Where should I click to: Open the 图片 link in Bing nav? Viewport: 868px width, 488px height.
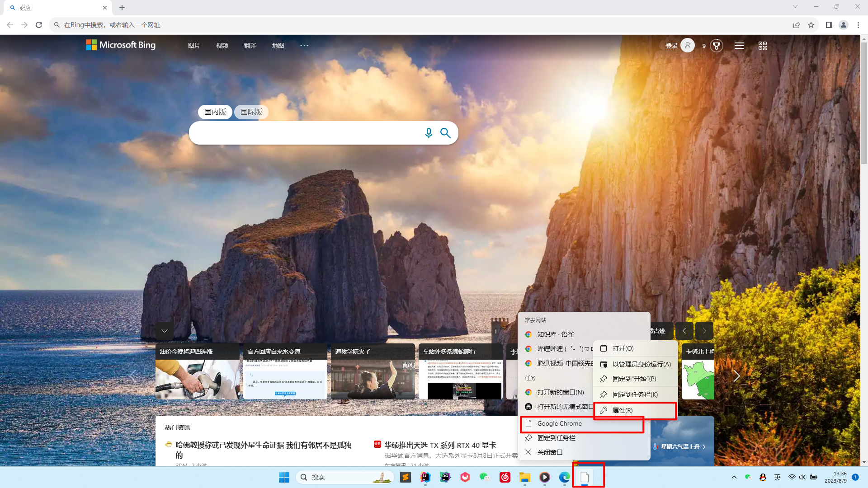194,46
